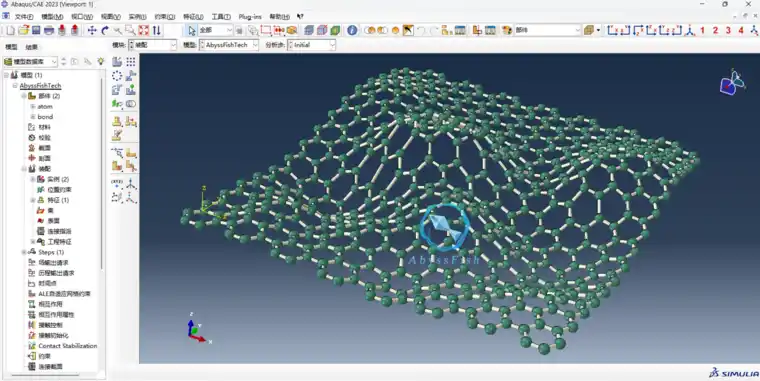Open the 视口(W) menu

tap(81, 17)
